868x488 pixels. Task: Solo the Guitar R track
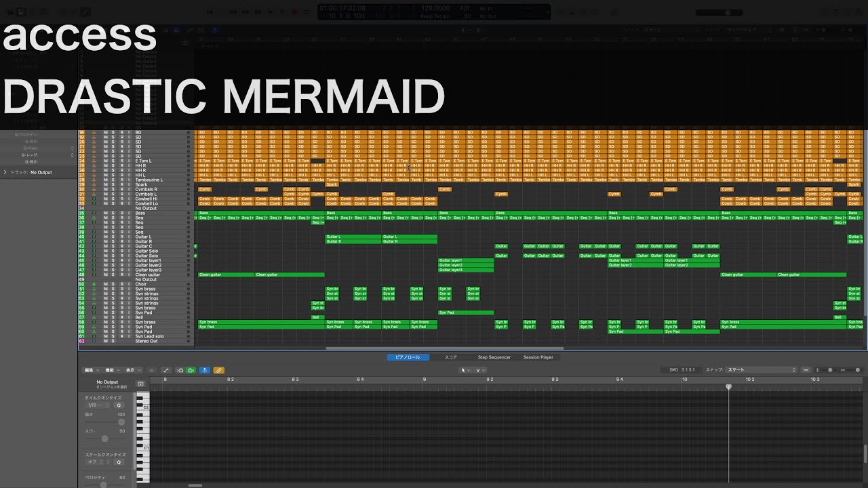[x=113, y=241]
